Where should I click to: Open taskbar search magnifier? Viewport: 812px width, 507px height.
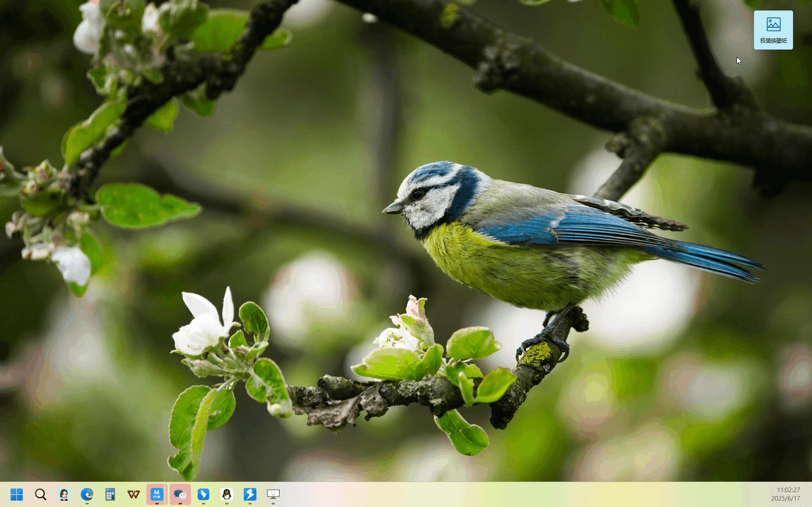click(41, 494)
